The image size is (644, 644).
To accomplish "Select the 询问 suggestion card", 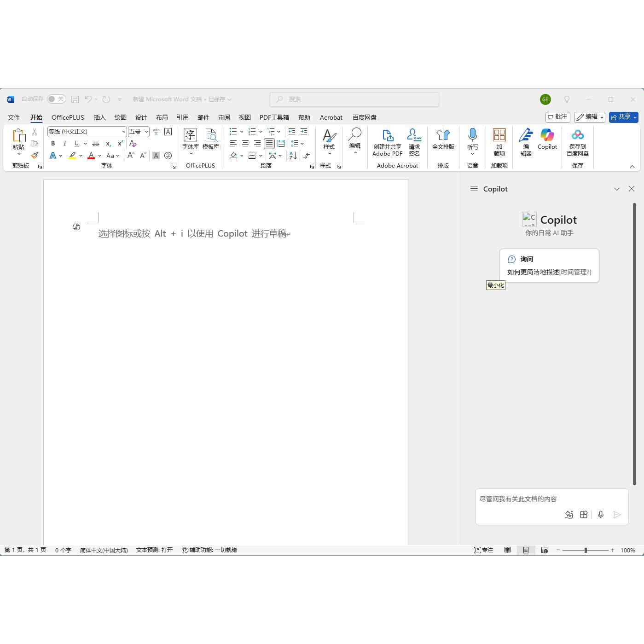I will [549, 266].
